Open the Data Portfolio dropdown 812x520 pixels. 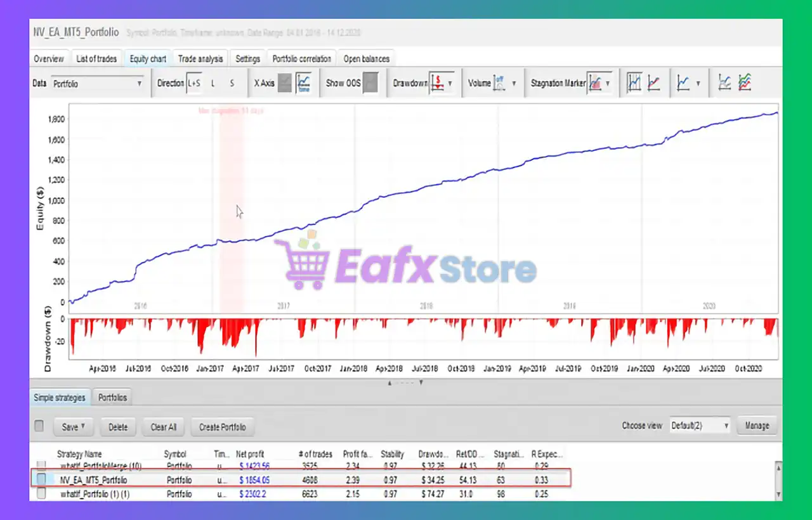[x=97, y=83]
